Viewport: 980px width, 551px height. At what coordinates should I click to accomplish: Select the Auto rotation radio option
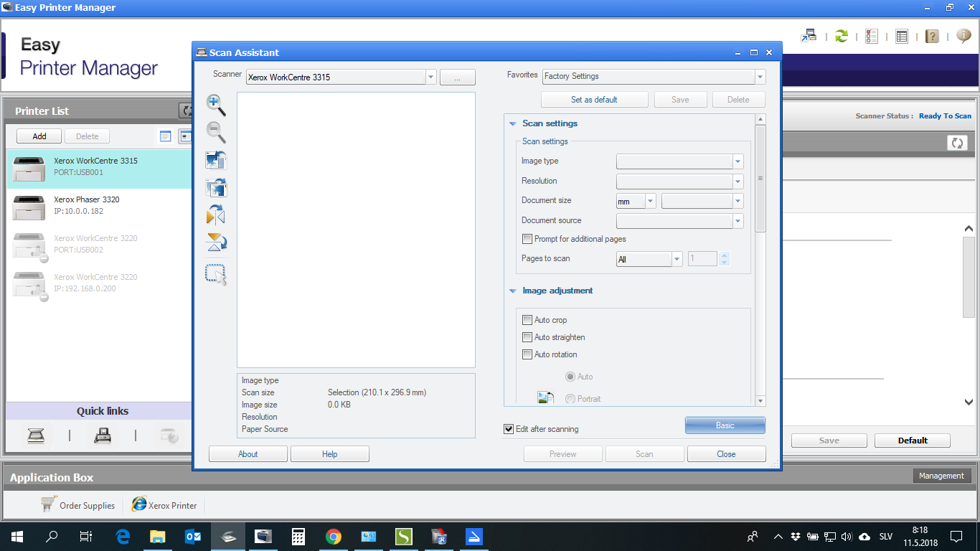tap(570, 377)
